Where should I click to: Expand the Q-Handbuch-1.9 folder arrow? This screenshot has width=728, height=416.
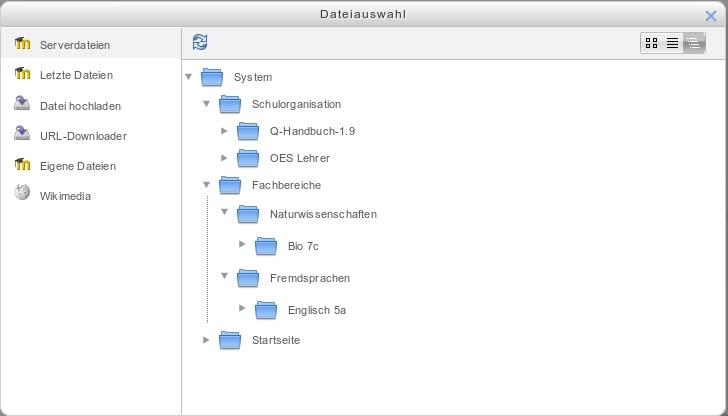(x=224, y=131)
